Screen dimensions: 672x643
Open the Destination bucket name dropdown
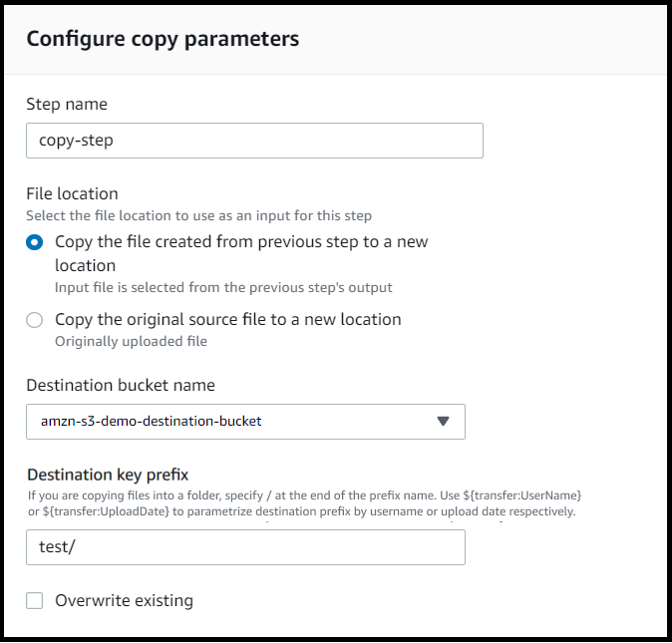(245, 421)
